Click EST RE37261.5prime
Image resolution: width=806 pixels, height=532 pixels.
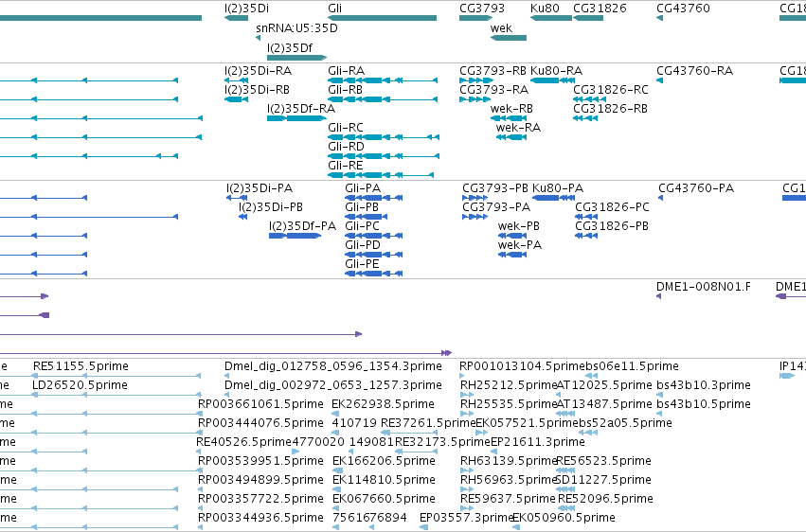pyautogui.click(x=428, y=423)
